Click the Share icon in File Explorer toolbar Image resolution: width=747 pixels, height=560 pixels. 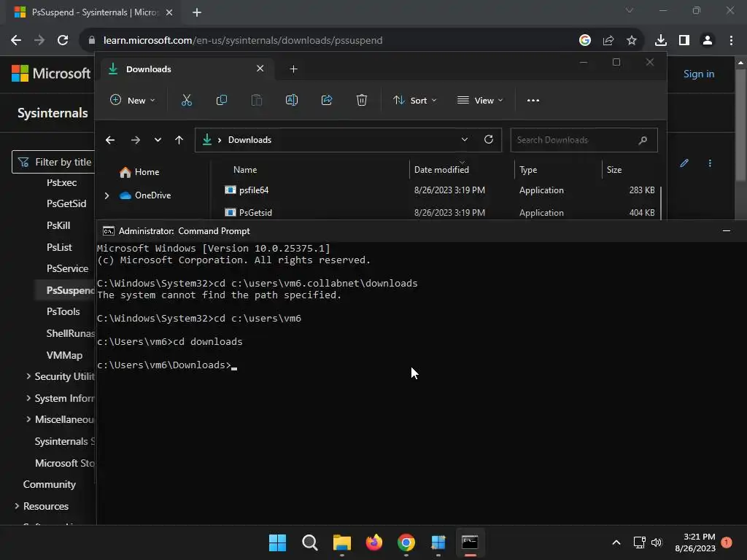click(327, 100)
